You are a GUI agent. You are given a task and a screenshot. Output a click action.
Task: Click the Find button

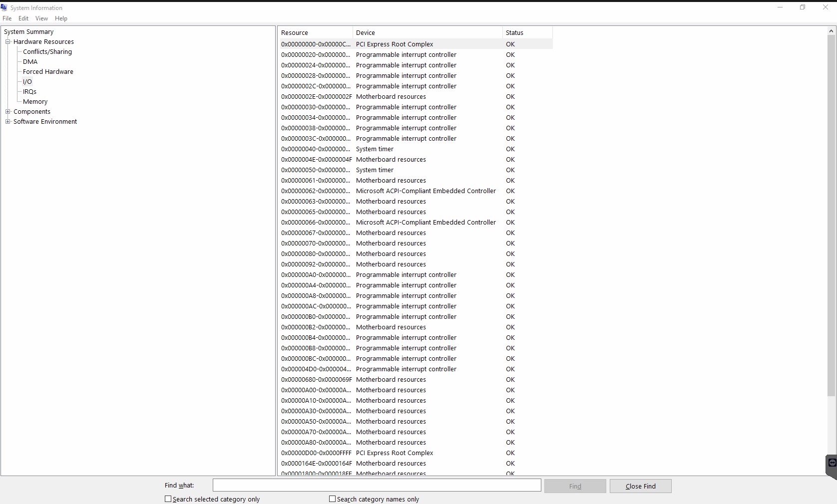pyautogui.click(x=575, y=486)
